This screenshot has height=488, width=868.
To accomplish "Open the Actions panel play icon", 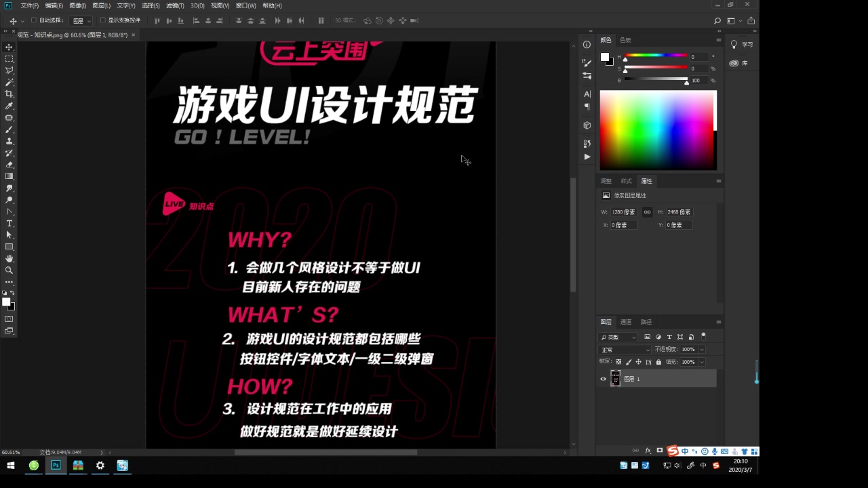I will point(587,157).
